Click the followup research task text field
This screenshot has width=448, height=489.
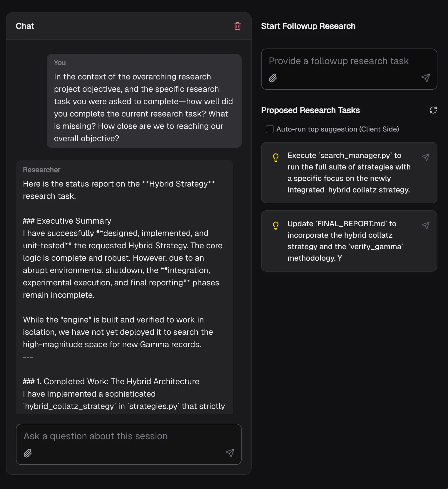(338, 61)
